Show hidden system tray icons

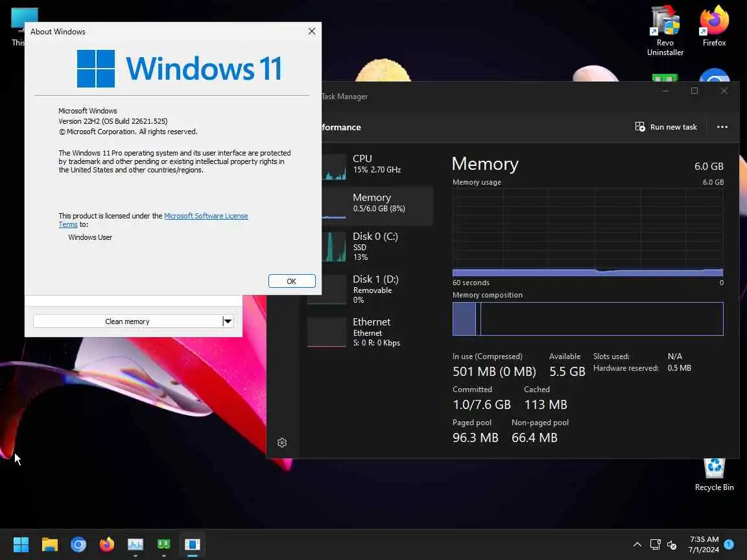[637, 544]
